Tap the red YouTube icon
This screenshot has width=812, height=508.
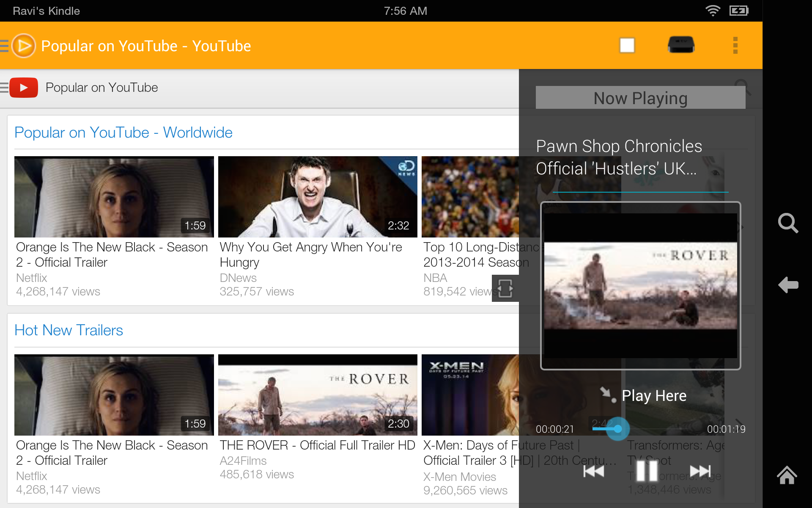click(x=24, y=87)
